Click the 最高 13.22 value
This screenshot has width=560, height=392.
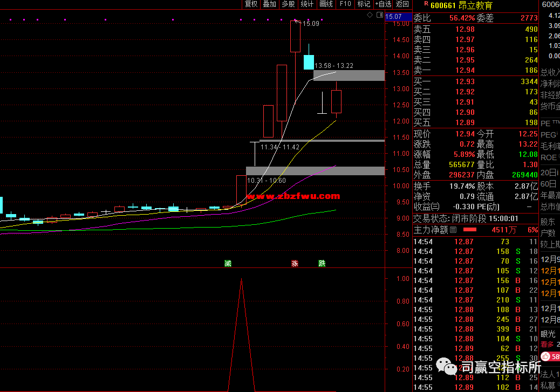coord(528,144)
